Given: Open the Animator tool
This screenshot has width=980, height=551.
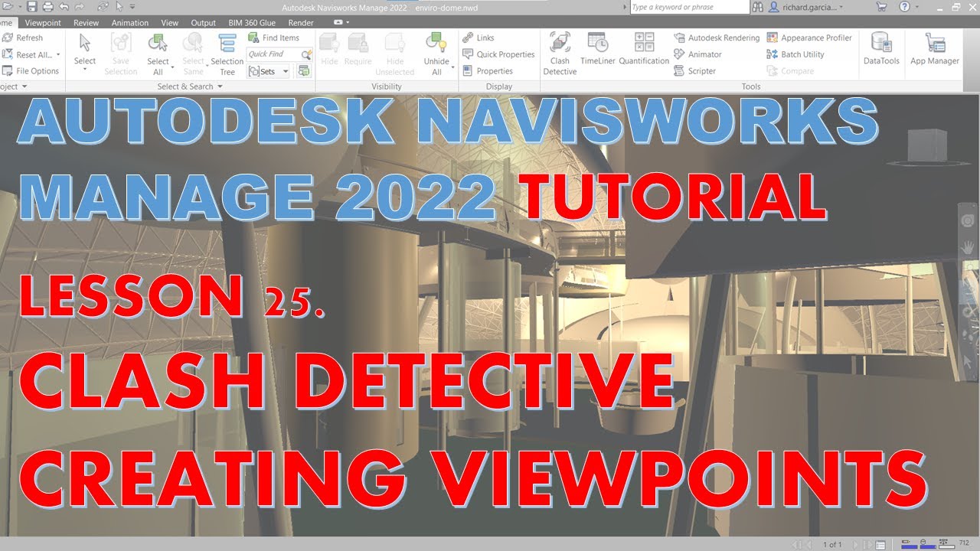Looking at the screenshot, I should (697, 54).
